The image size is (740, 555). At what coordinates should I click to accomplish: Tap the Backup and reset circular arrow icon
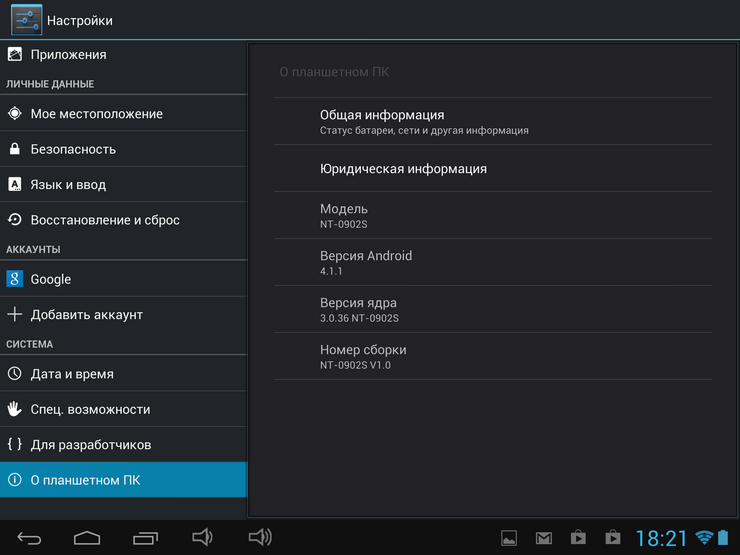[15, 219]
